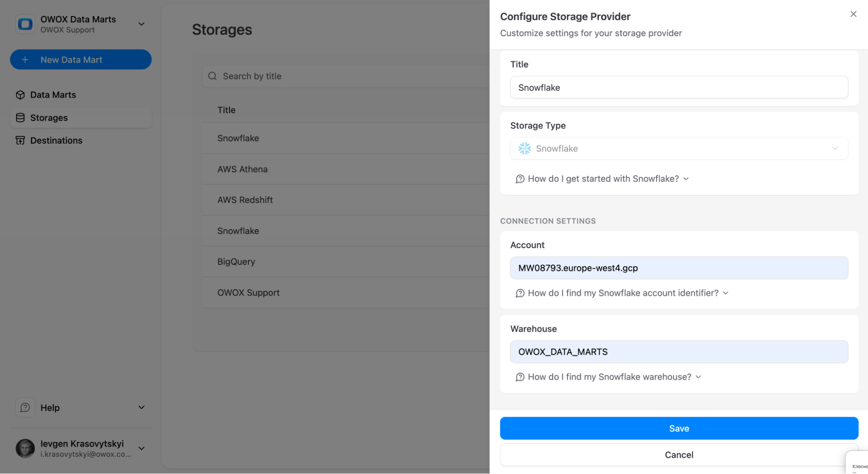Click the Cancel button

click(x=678, y=454)
